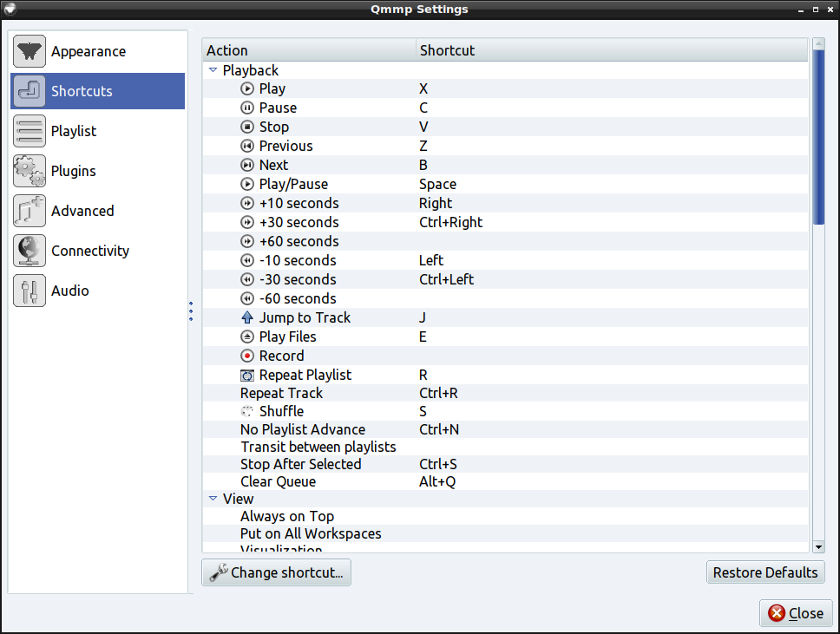This screenshot has width=840, height=634.
Task: Click the Advanced settings icon
Action: [30, 212]
